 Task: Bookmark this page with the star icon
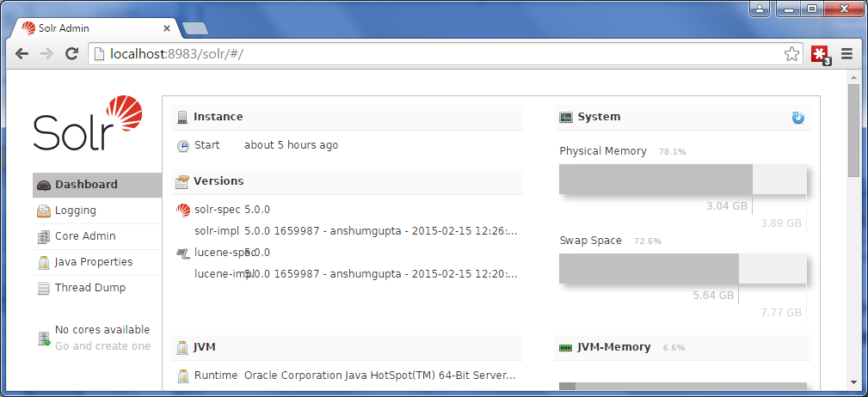tap(791, 53)
